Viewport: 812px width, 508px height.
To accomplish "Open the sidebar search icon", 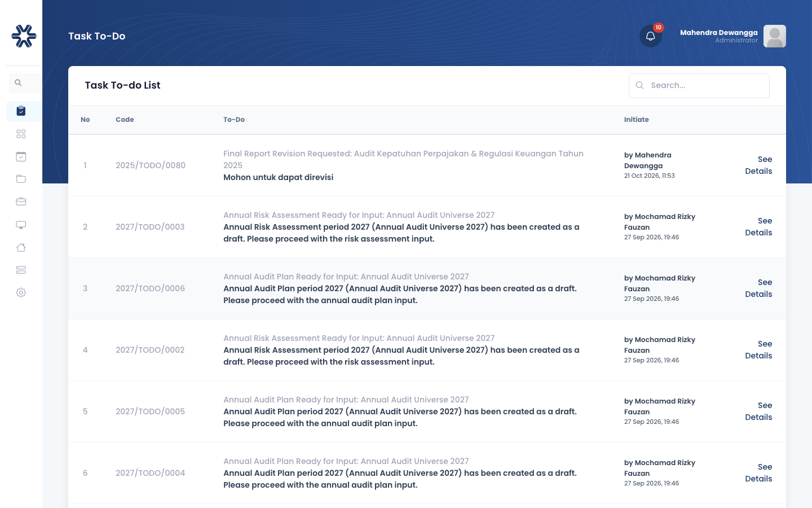I will point(18,83).
